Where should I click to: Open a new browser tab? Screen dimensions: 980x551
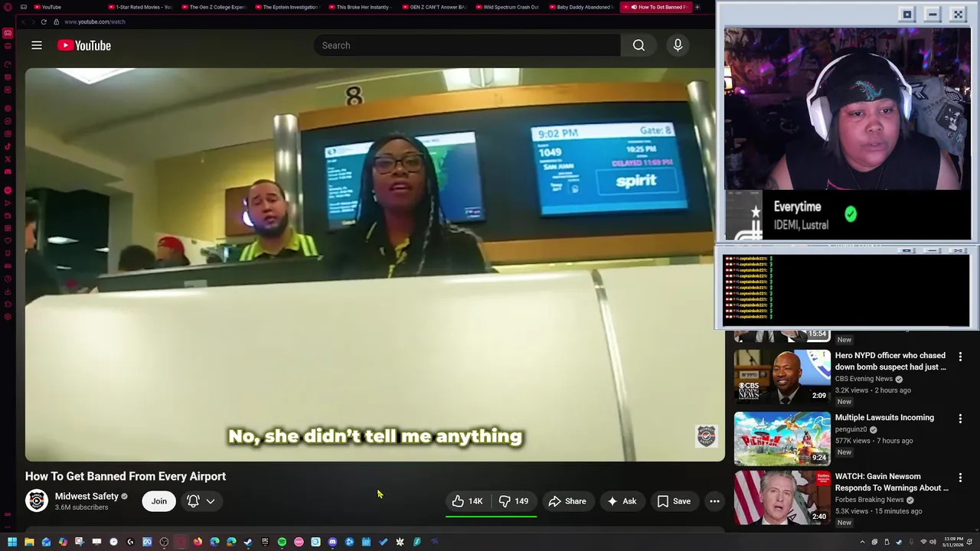[x=697, y=7]
